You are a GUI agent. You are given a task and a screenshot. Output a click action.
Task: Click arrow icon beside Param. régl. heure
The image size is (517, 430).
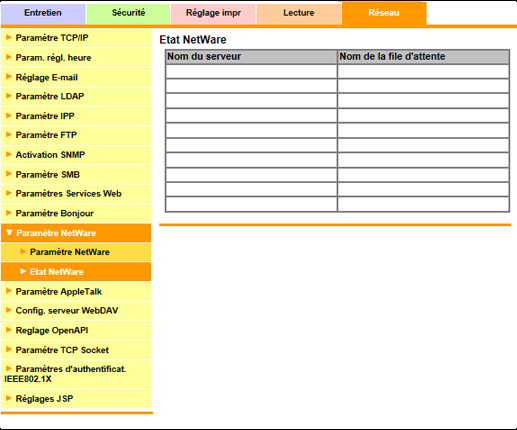[9, 57]
